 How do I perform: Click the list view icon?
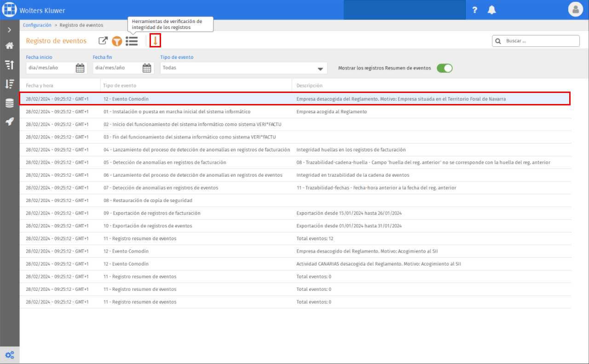point(132,41)
